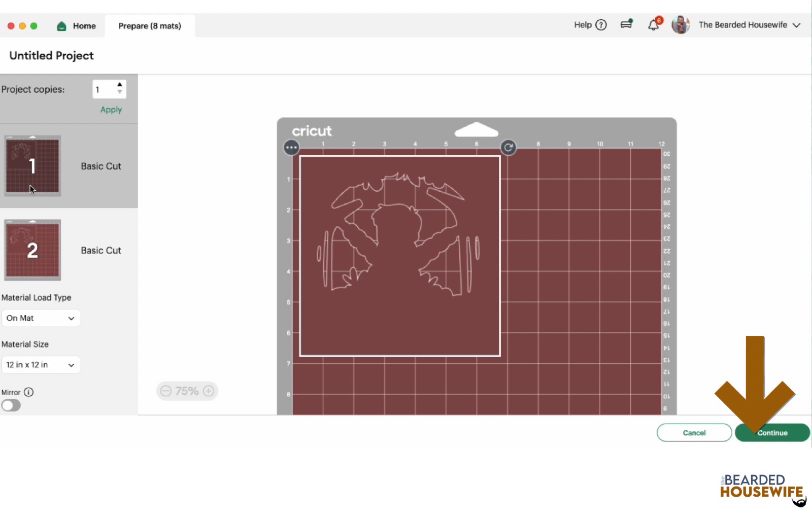812x516 pixels.
Task: Open The Bearded Housewife account menu
Action: point(749,25)
